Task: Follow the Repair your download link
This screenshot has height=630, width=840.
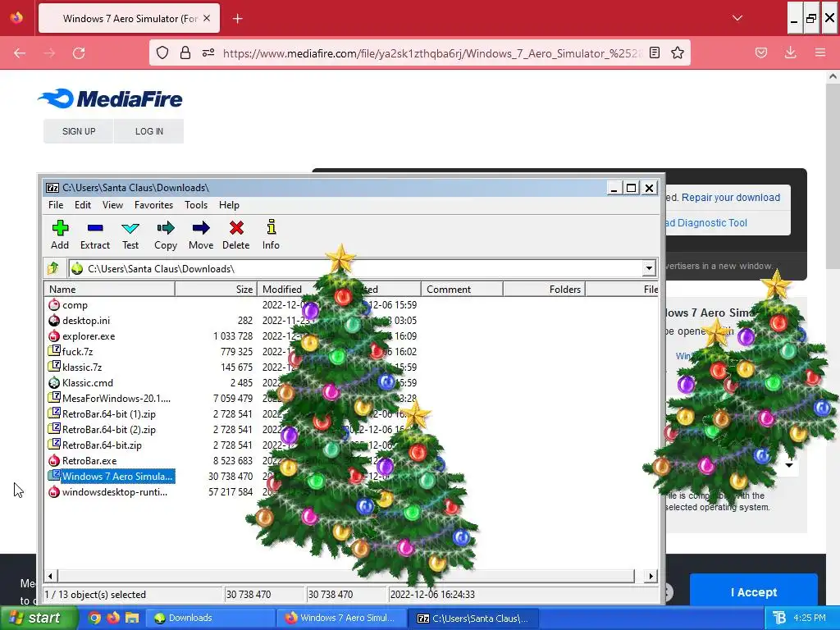Action: pos(731,198)
